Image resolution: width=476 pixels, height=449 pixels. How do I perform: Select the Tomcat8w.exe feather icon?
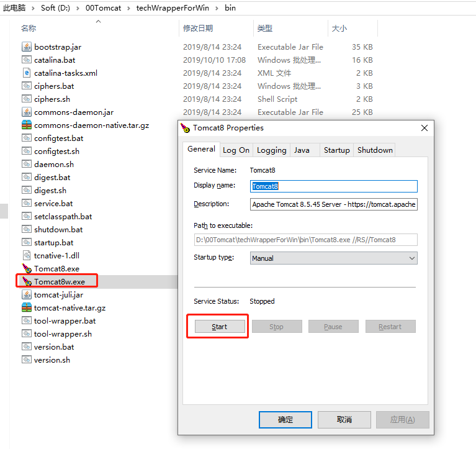click(x=27, y=281)
